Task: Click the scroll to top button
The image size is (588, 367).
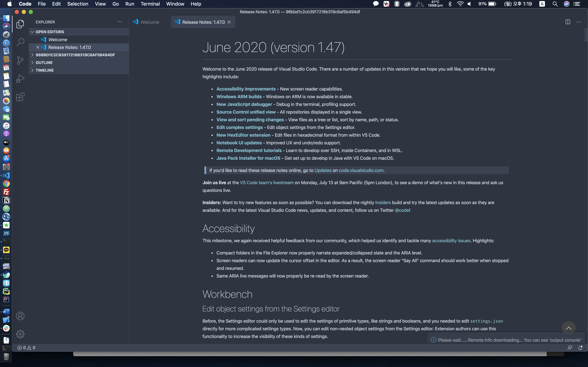Action: 568,328
